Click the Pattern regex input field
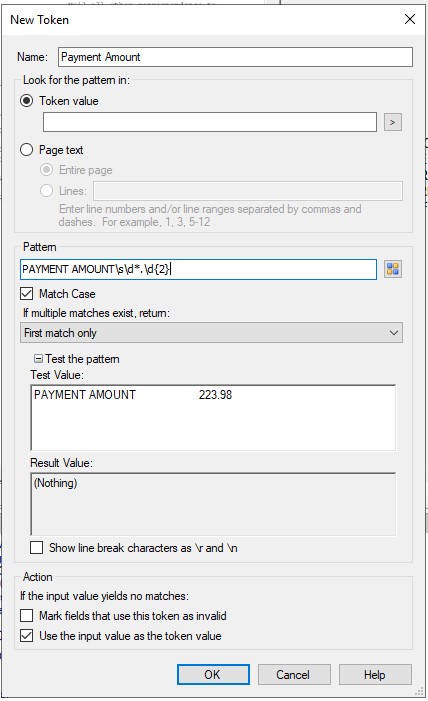This screenshot has height=701, width=428. 198,269
